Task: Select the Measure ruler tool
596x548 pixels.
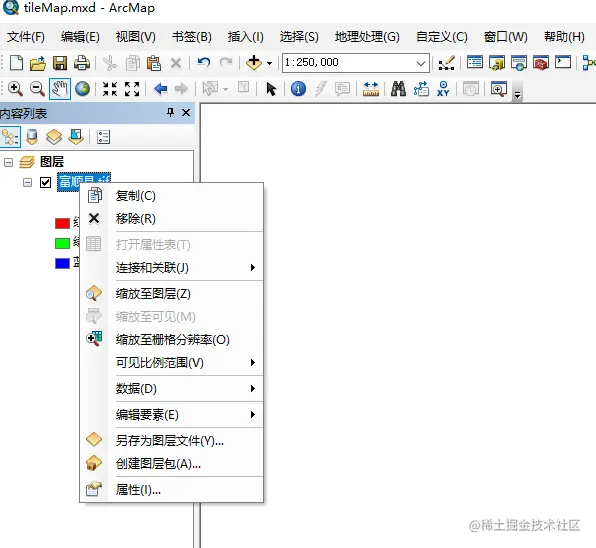Action: pyautogui.click(x=371, y=89)
